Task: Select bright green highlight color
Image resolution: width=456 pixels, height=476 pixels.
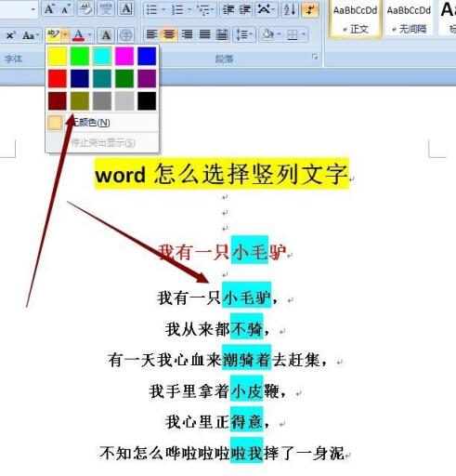Action: [80, 56]
